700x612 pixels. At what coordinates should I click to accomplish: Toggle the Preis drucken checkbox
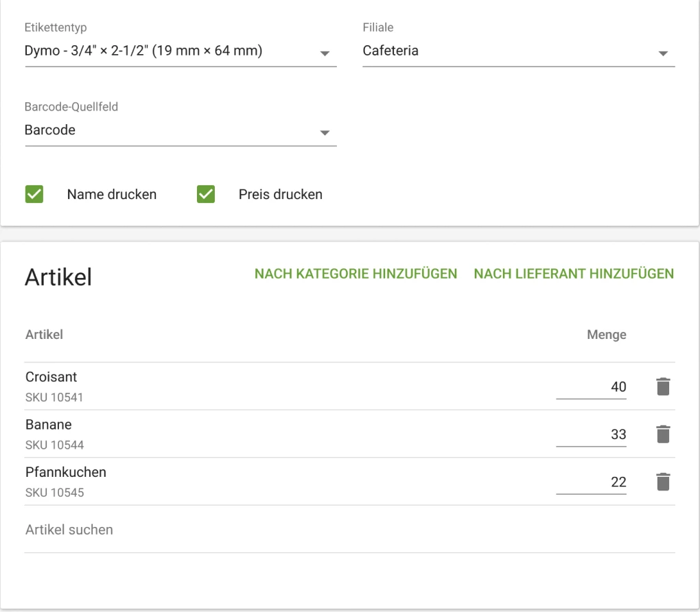[206, 194]
